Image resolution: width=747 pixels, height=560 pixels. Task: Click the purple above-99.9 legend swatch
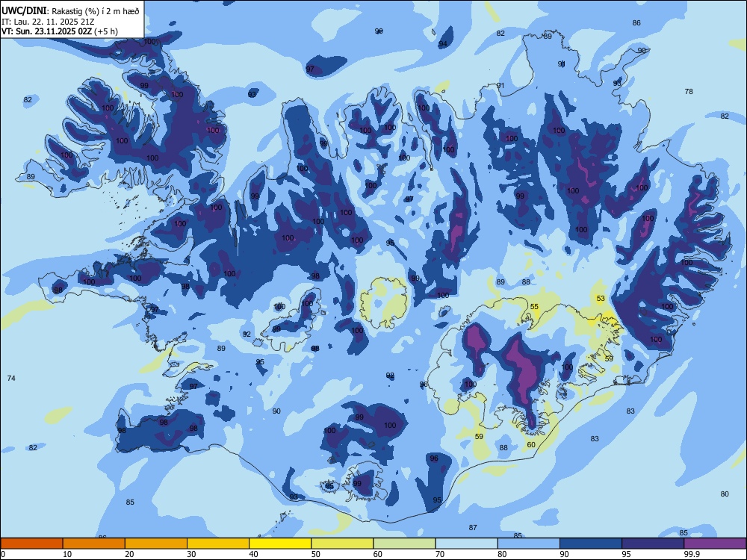[715, 544]
